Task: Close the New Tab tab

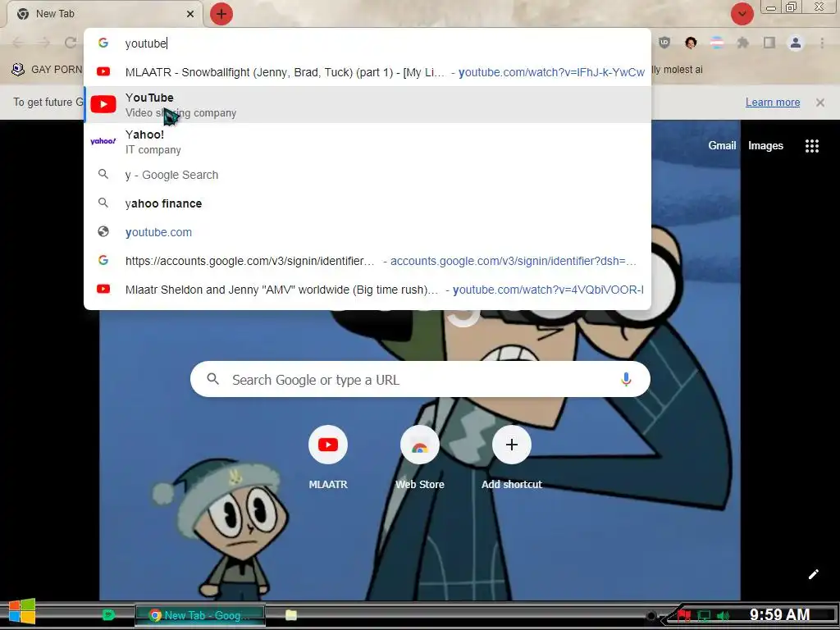Action: click(x=190, y=14)
